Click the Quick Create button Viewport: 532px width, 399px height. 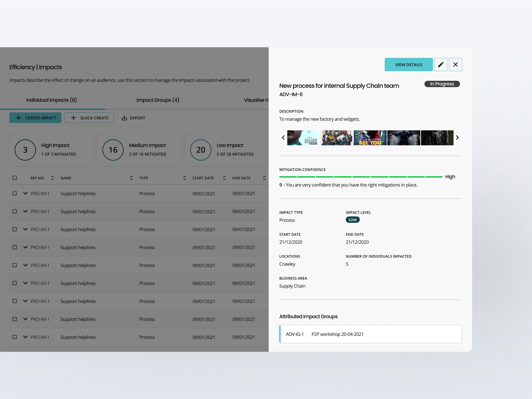click(x=89, y=118)
